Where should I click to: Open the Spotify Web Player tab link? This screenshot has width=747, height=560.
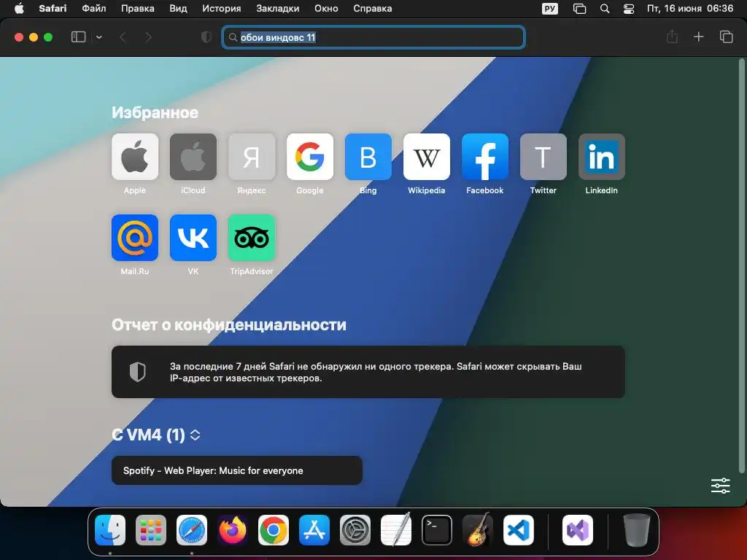point(237,470)
